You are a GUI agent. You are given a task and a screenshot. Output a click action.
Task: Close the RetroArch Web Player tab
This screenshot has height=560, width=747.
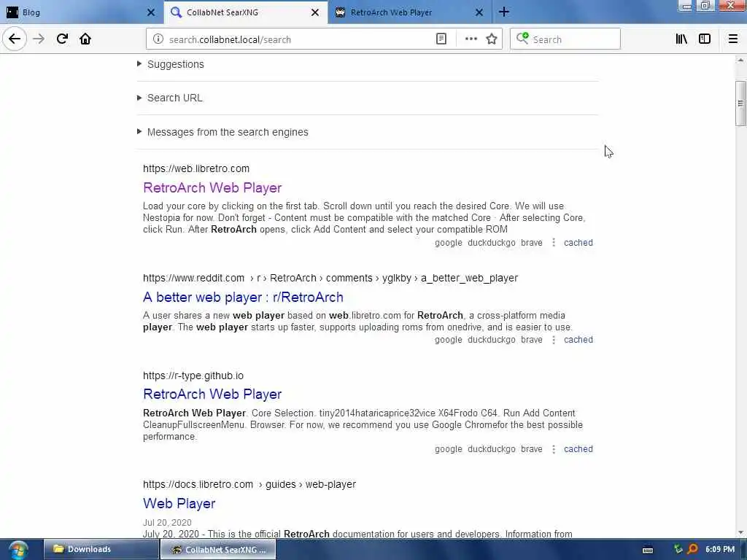(479, 12)
